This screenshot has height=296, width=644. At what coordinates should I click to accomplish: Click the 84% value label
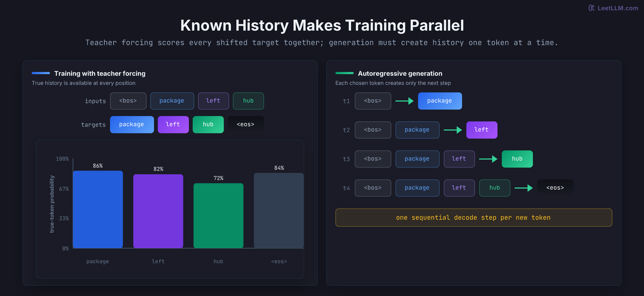tap(279, 168)
